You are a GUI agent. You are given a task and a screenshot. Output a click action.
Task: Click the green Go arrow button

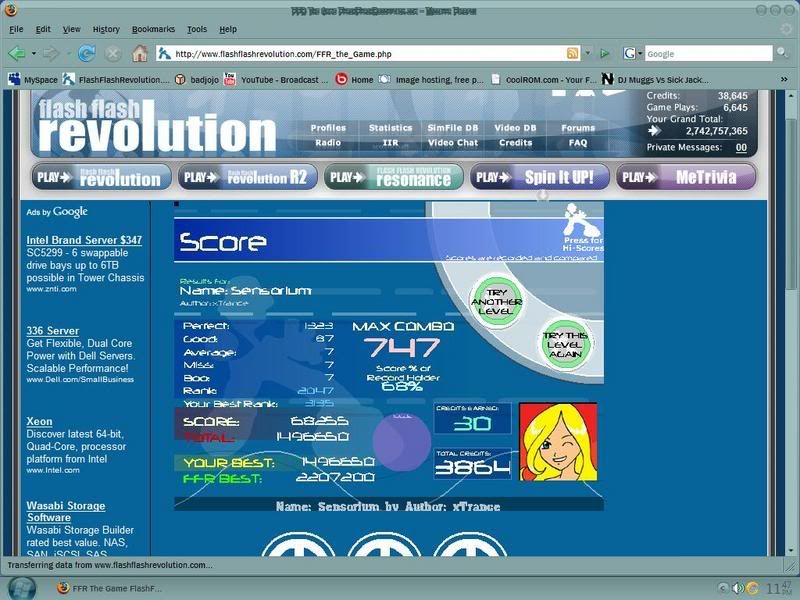click(604, 53)
